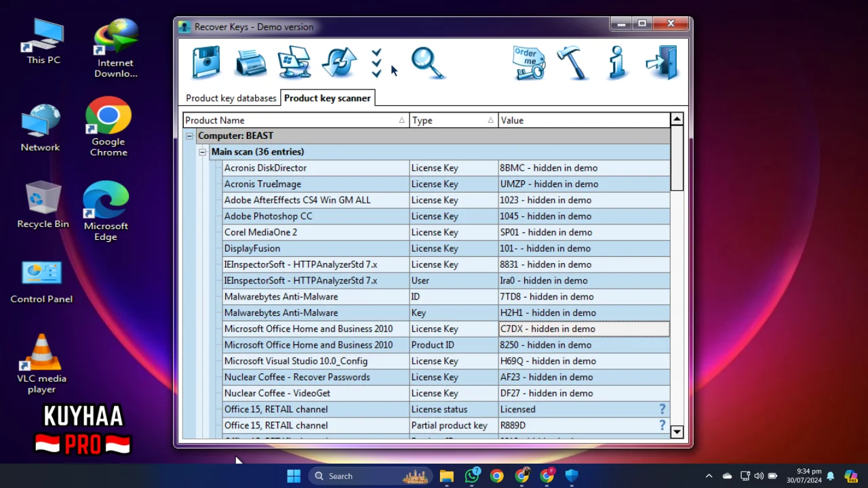Select Nuclear Coffee - Recover Passwords row
Viewport: 868px width, 488px height.
pyautogui.click(x=446, y=378)
